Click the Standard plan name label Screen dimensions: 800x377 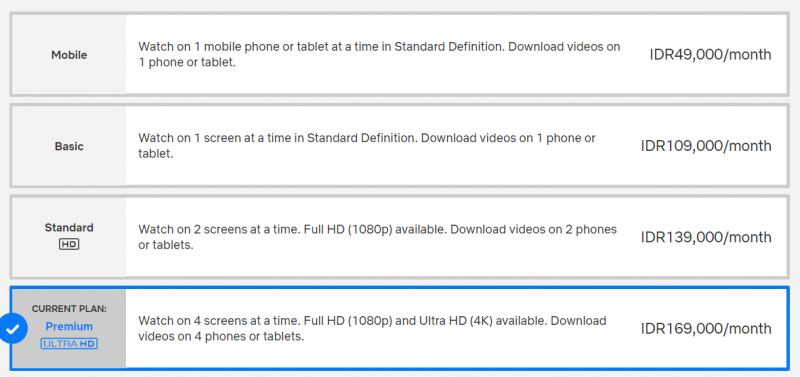pos(69,228)
